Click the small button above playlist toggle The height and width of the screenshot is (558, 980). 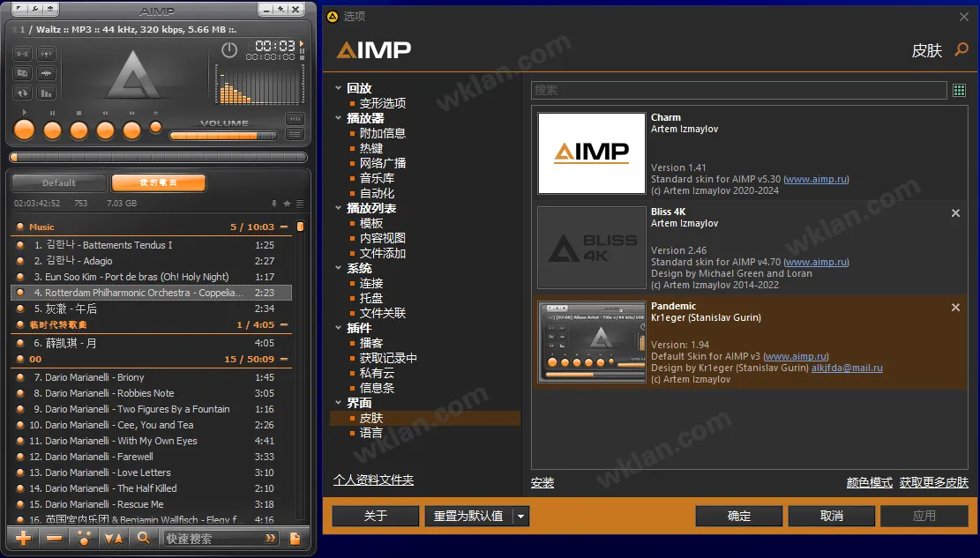click(x=295, y=119)
